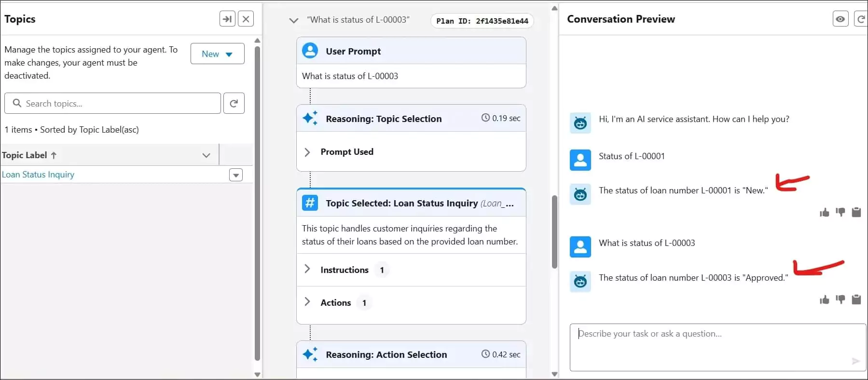868x380 pixels.
Task: Click the User Prompt avatar icon
Action: [x=310, y=51]
